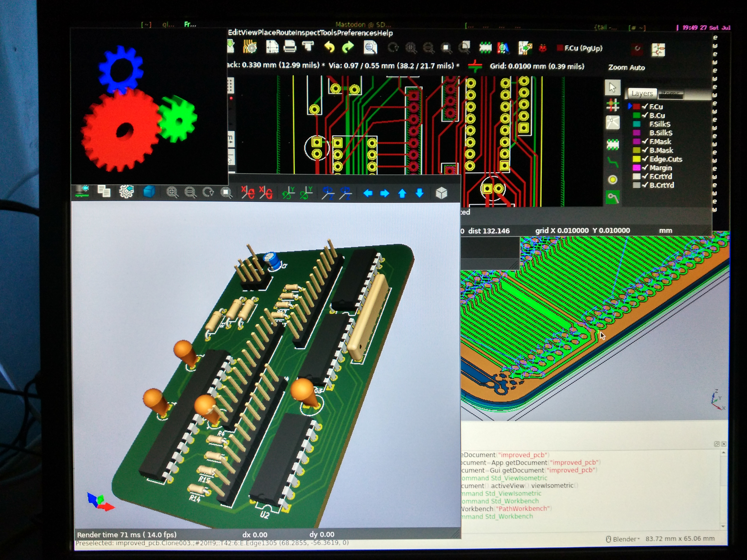Run the design rules checker ladybug icon
This screenshot has height=560, width=747.
pyautogui.click(x=543, y=48)
